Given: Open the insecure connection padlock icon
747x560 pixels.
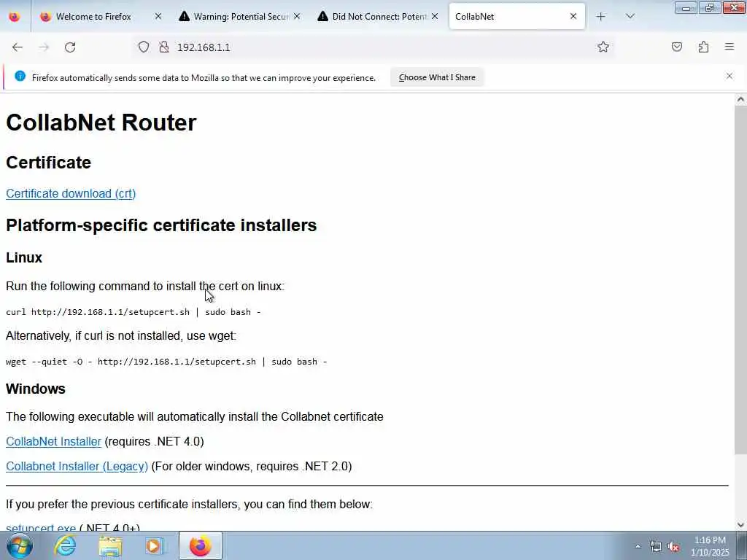Looking at the screenshot, I should (164, 47).
